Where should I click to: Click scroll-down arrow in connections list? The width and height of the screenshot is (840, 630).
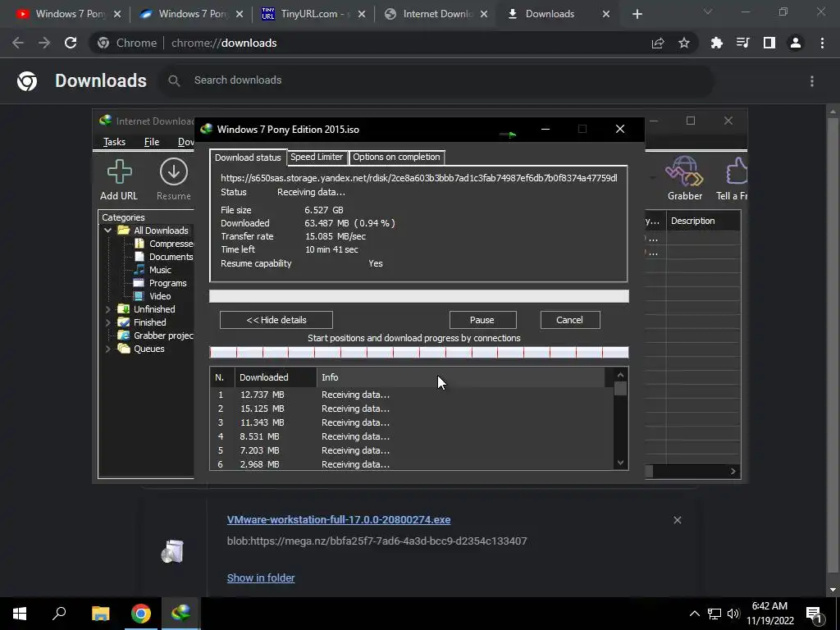(x=620, y=463)
